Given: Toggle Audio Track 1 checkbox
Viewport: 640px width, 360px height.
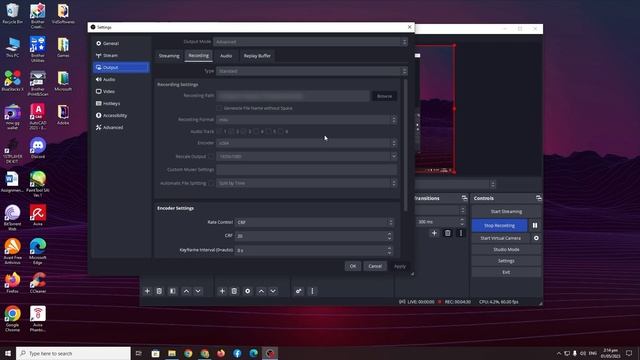Looking at the screenshot, I should (219, 131).
